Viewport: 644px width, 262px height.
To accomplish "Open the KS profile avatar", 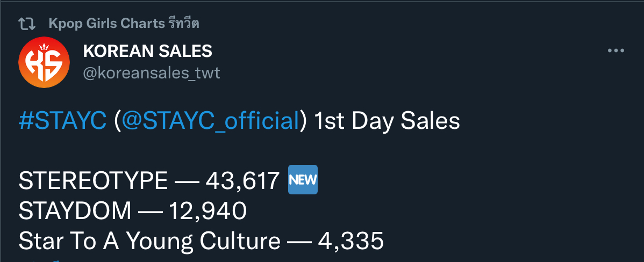I will click(x=44, y=62).
